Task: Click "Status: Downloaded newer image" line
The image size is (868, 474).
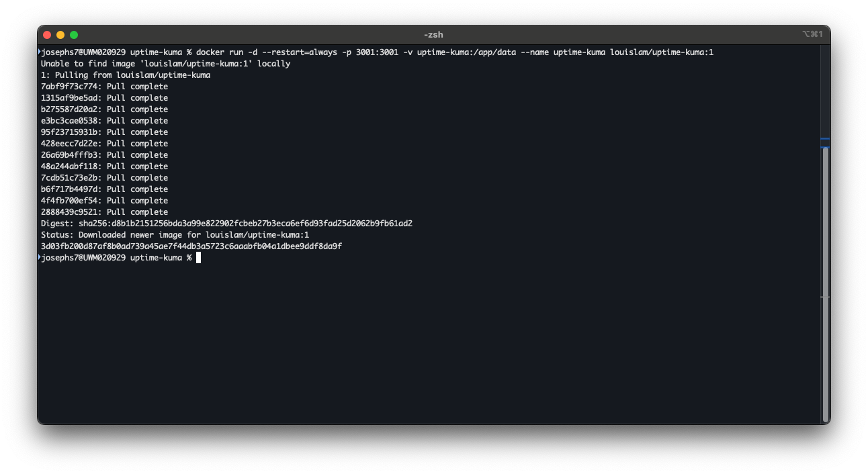Action: pyautogui.click(x=175, y=235)
